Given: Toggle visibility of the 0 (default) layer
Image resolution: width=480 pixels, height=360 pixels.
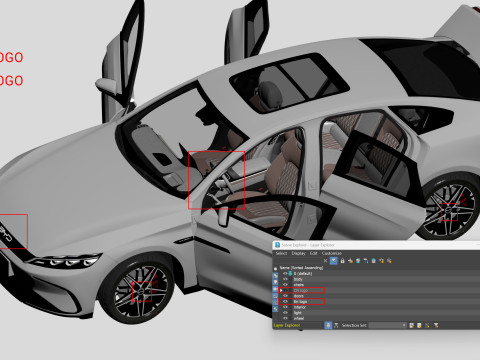Looking at the screenshot, I should click(285, 273).
